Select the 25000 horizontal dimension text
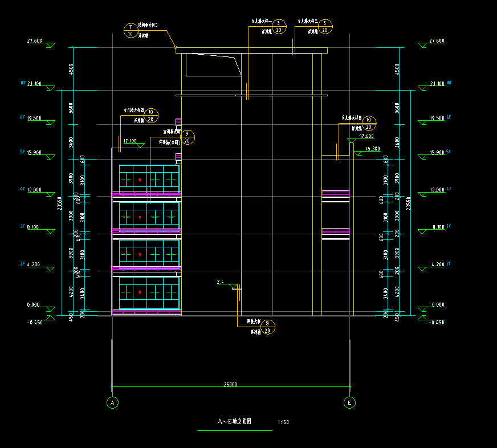 tap(231, 385)
